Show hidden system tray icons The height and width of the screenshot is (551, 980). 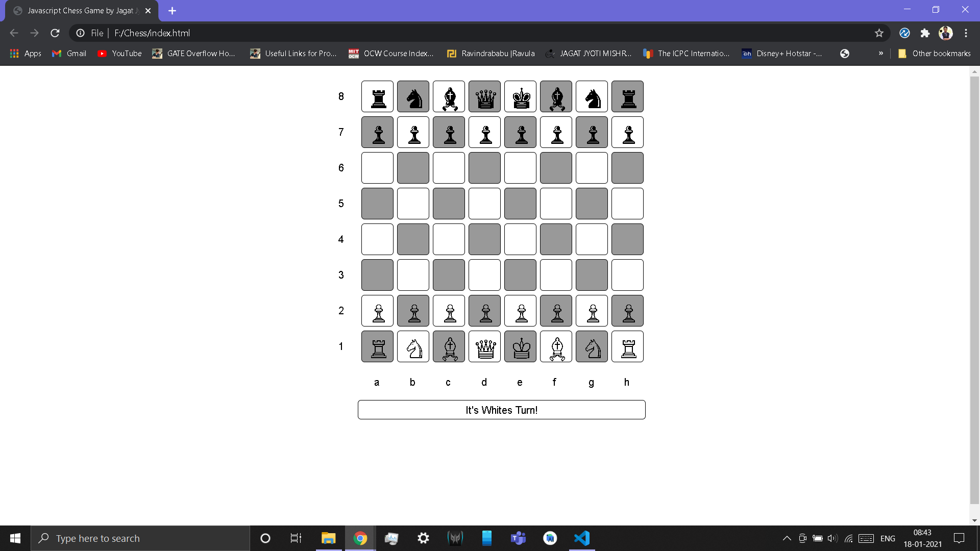point(787,538)
